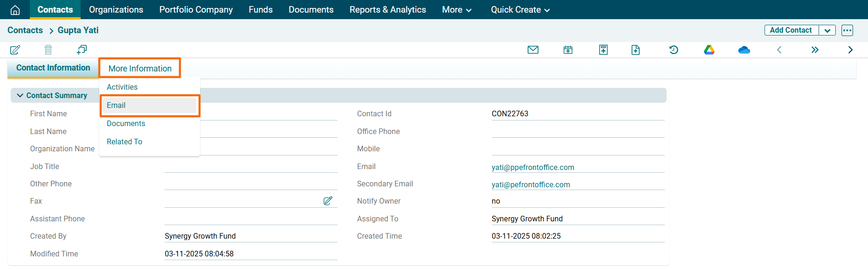Screen dimensions: 868x269
Task: Open the Add Contact dropdown arrow
Action: [x=827, y=30]
